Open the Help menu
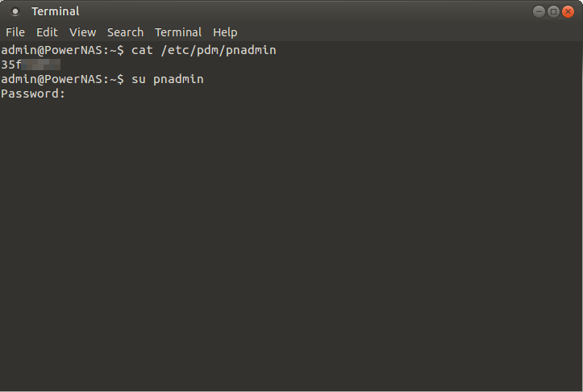The image size is (583, 392). pos(225,32)
